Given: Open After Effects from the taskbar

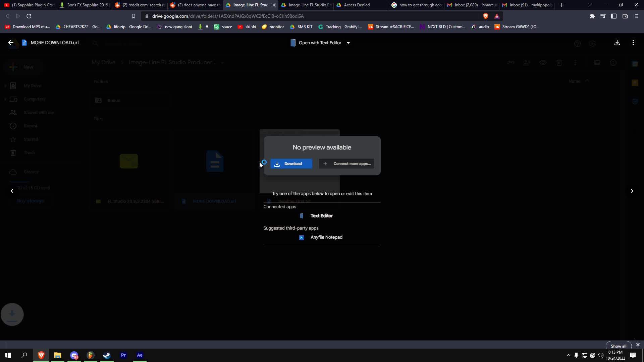Looking at the screenshot, I should 140,355.
